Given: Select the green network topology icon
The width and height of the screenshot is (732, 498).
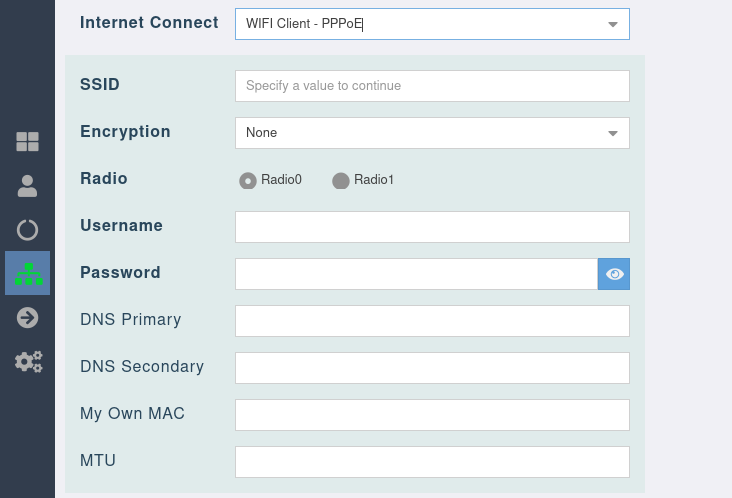Looking at the screenshot, I should tap(28, 274).
